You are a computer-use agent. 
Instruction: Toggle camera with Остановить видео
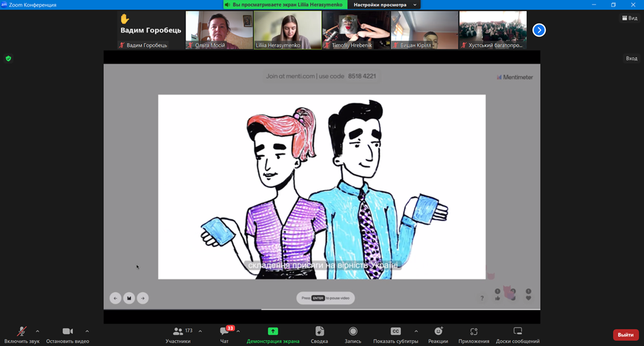click(x=67, y=334)
